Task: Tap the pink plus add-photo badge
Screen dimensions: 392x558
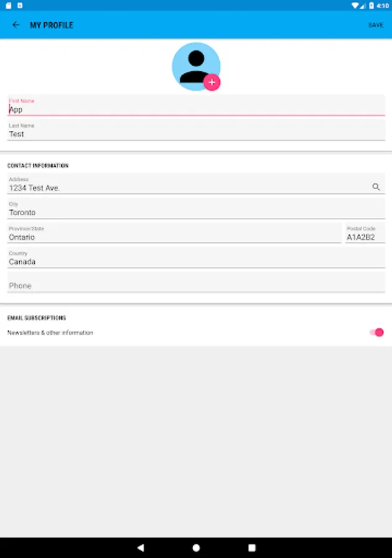Action: [212, 82]
